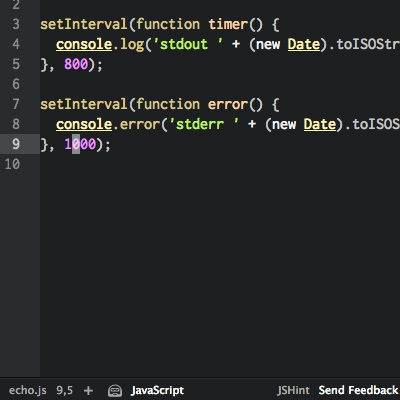Click the 'stderr ' string literal
The width and height of the screenshot is (400, 400).
point(204,124)
